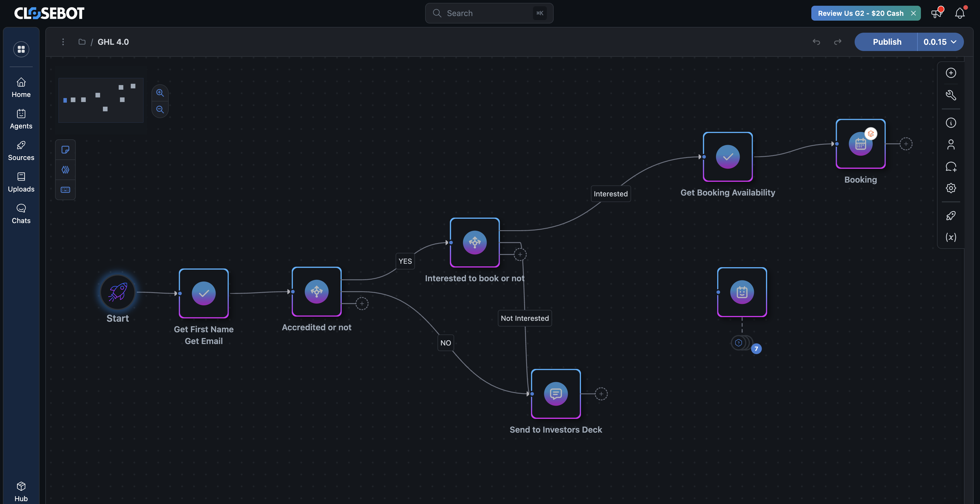
Task: Undo the last change
Action: click(x=816, y=42)
